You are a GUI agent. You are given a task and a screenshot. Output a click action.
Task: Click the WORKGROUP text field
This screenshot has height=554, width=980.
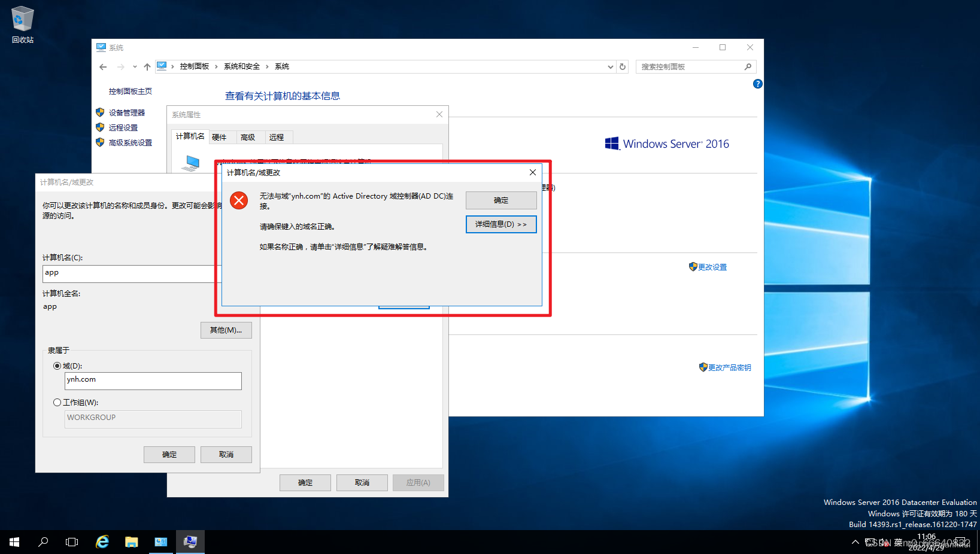[153, 419]
